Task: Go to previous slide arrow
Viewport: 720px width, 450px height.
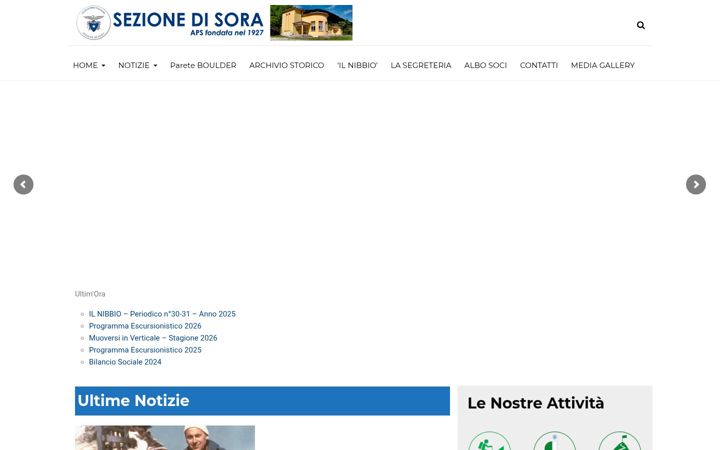Action: tap(23, 185)
